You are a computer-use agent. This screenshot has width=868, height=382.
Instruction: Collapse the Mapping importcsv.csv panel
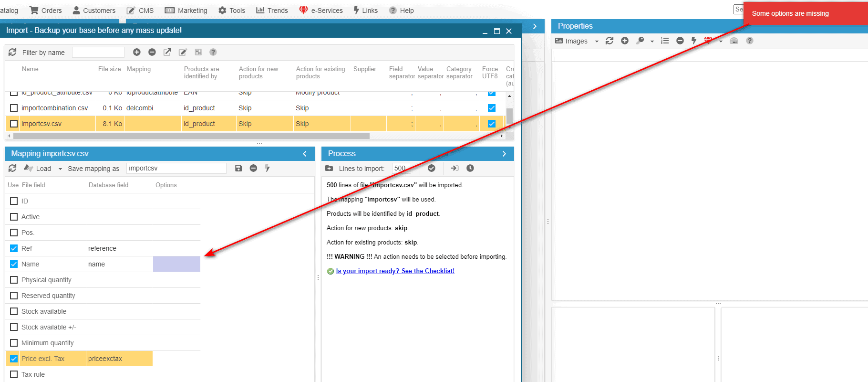(x=305, y=154)
